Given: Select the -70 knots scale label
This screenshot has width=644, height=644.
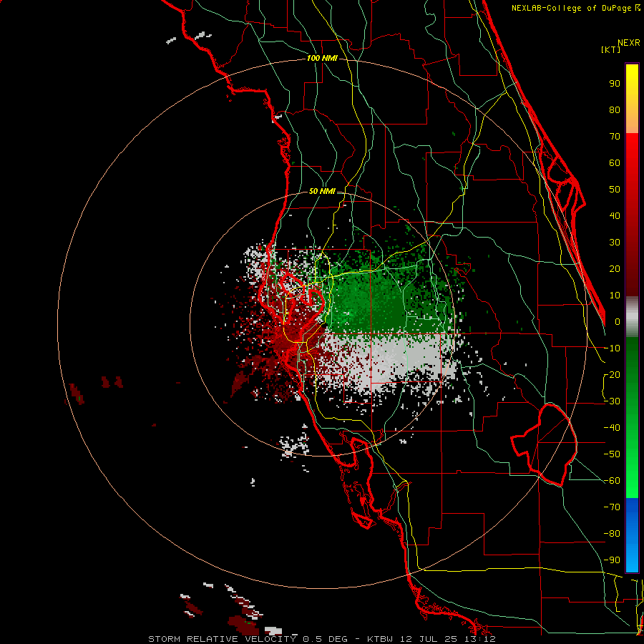Looking at the screenshot, I should 612,507.
